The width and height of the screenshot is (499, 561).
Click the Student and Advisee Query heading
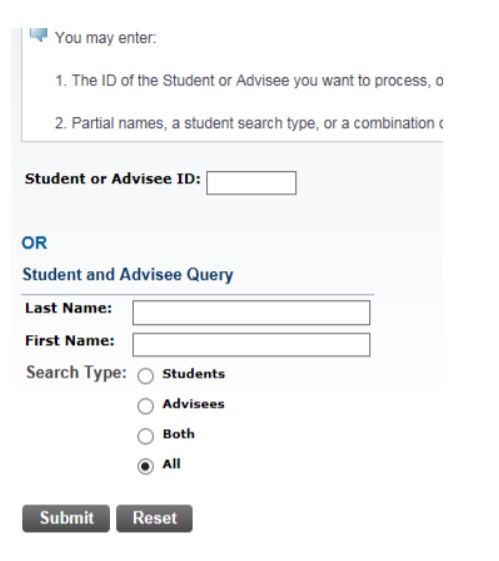point(128,275)
